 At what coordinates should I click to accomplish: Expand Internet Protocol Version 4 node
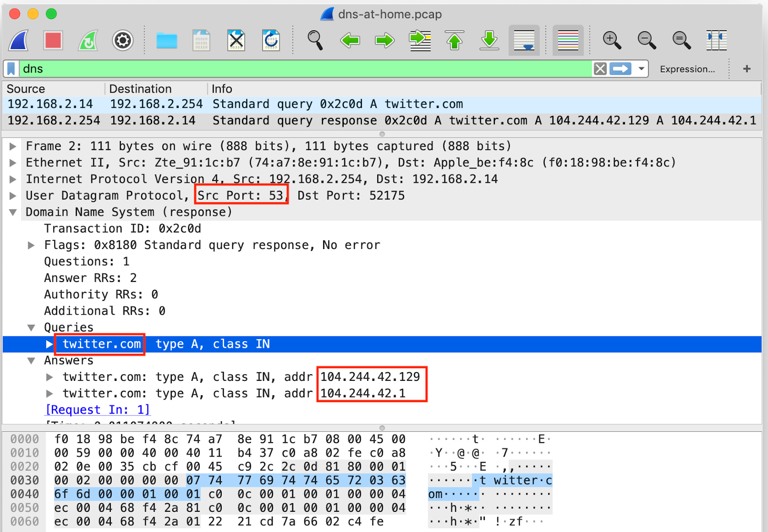click(x=13, y=179)
